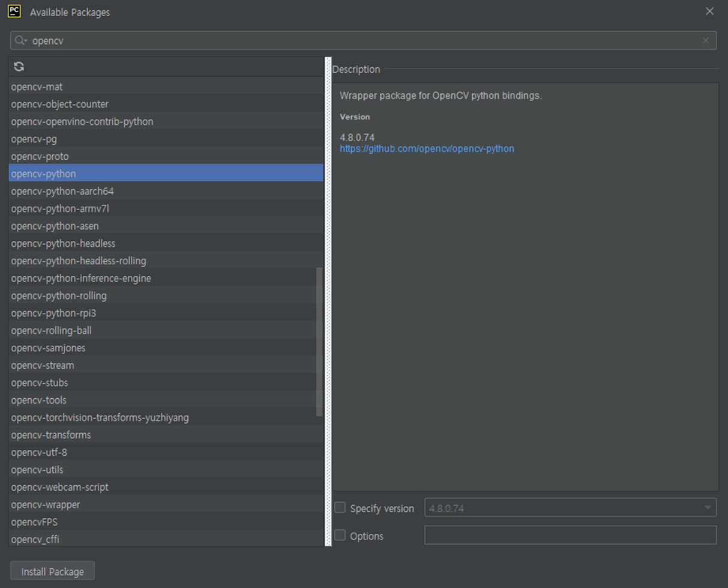This screenshot has width=728, height=588.
Task: Clear the search field with X icon
Action: click(x=706, y=40)
